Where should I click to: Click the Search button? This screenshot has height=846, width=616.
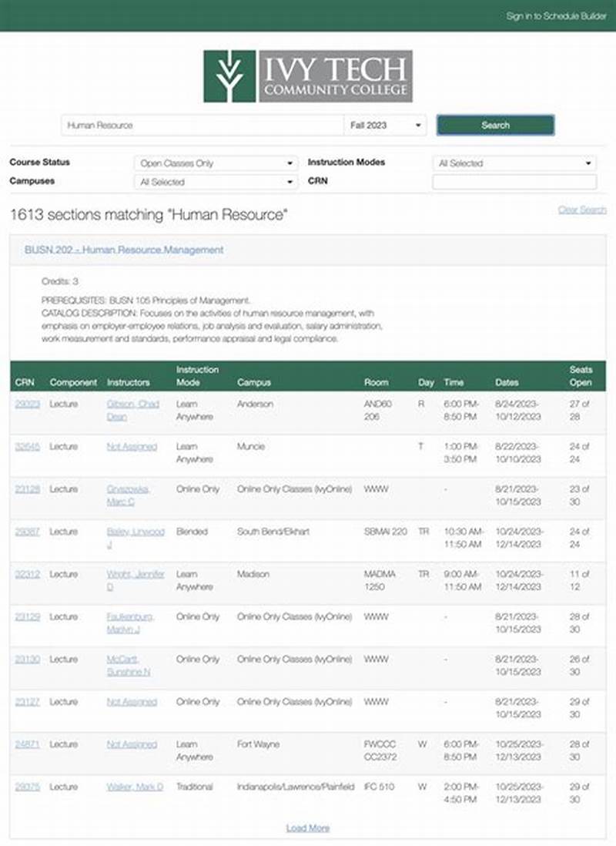pyautogui.click(x=495, y=125)
